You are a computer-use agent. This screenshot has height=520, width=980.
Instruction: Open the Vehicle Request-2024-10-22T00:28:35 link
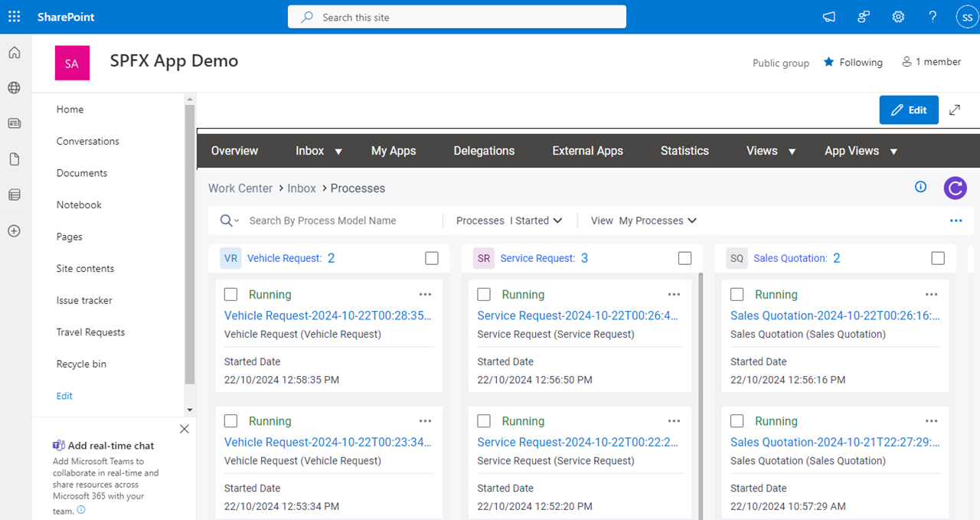point(328,316)
